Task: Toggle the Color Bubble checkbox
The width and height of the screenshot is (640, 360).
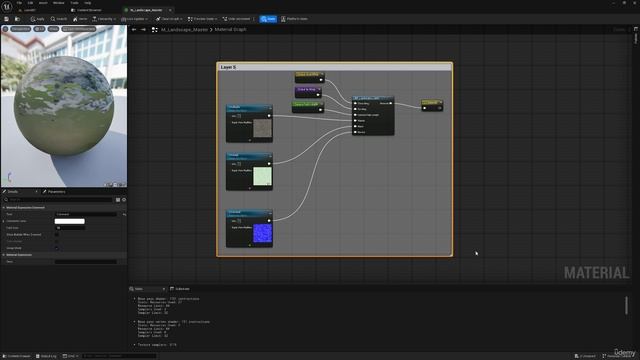Action: (57, 241)
